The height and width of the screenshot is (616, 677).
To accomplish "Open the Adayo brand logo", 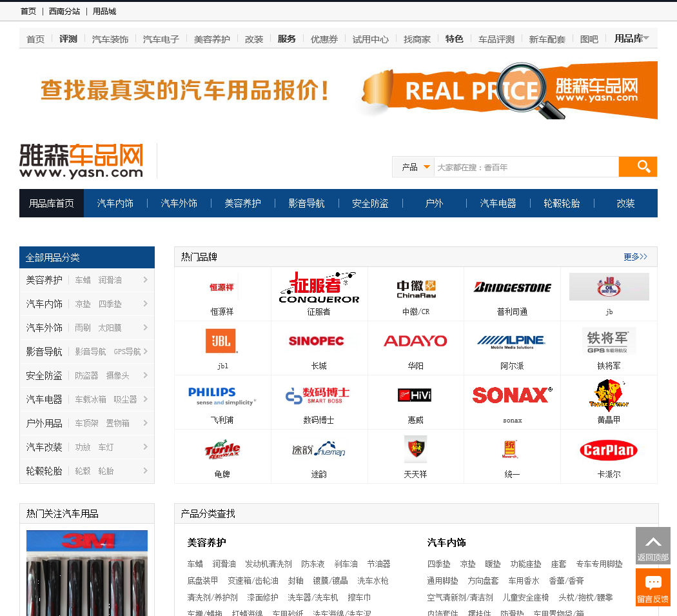I will 415,341.
